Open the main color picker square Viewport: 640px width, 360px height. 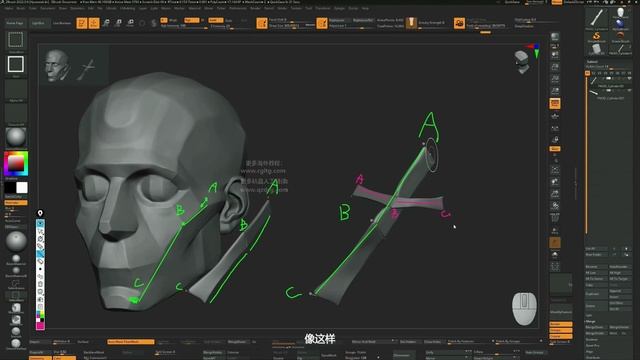(16, 164)
